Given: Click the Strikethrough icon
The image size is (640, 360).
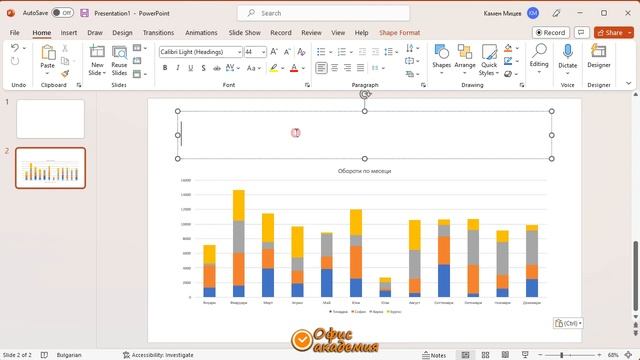Looking at the screenshot, I should coord(217,68).
